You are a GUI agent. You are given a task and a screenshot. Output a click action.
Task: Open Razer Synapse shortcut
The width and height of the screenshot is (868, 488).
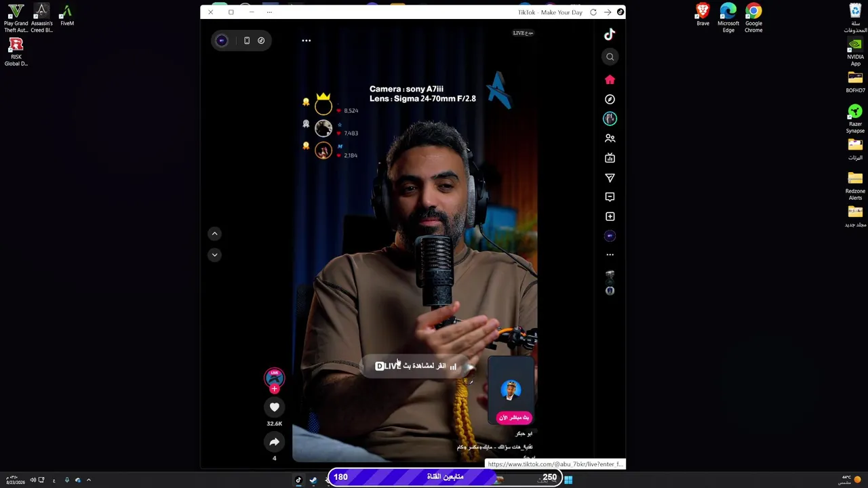(855, 119)
